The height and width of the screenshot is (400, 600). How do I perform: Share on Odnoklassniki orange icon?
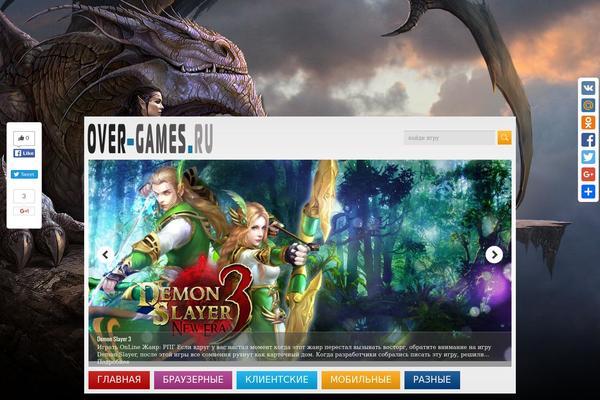click(589, 122)
